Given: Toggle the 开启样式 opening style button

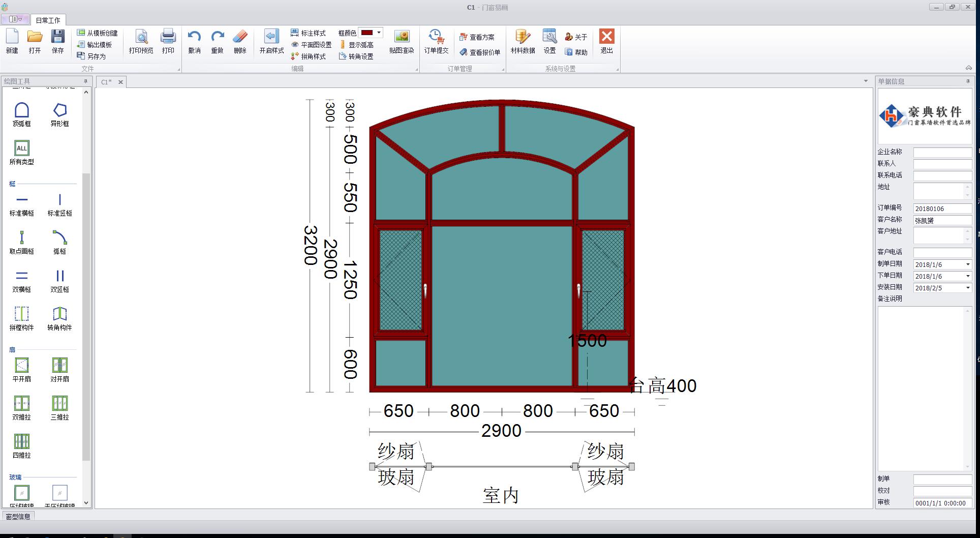Looking at the screenshot, I should pyautogui.click(x=271, y=41).
